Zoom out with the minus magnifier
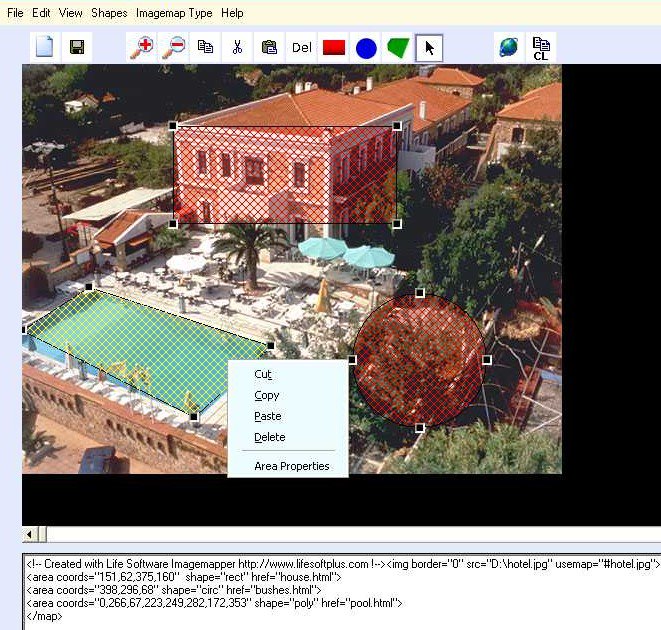The image size is (661, 630). 173,47
